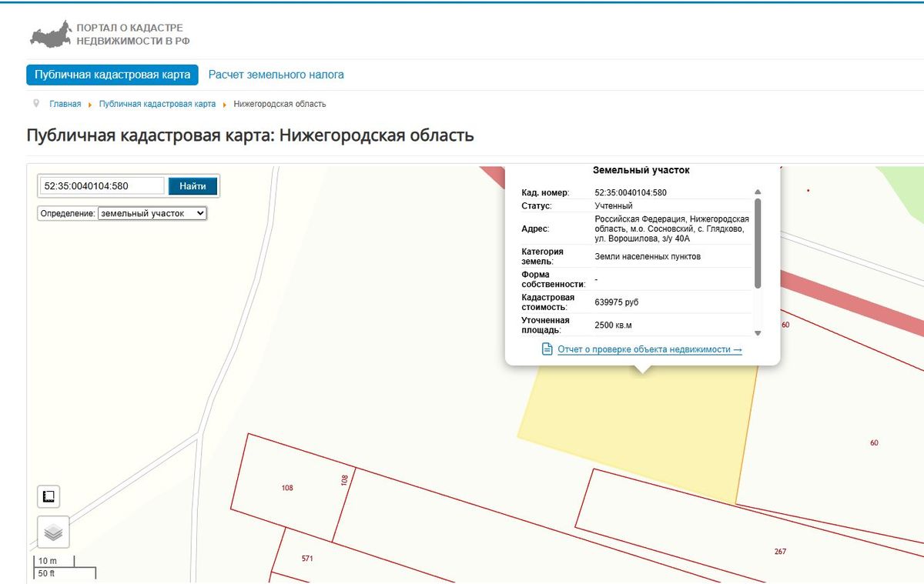Open the Определение object type dropdown
The height and width of the screenshot is (584, 924).
pyautogui.click(x=152, y=213)
